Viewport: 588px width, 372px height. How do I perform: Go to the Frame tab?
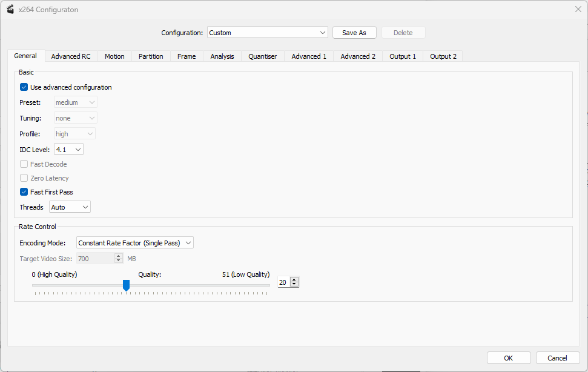coord(187,56)
